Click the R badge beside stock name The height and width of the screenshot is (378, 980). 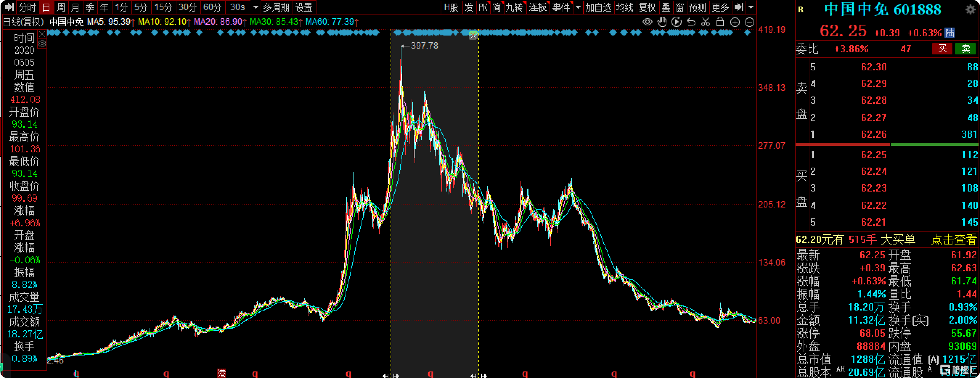click(801, 9)
